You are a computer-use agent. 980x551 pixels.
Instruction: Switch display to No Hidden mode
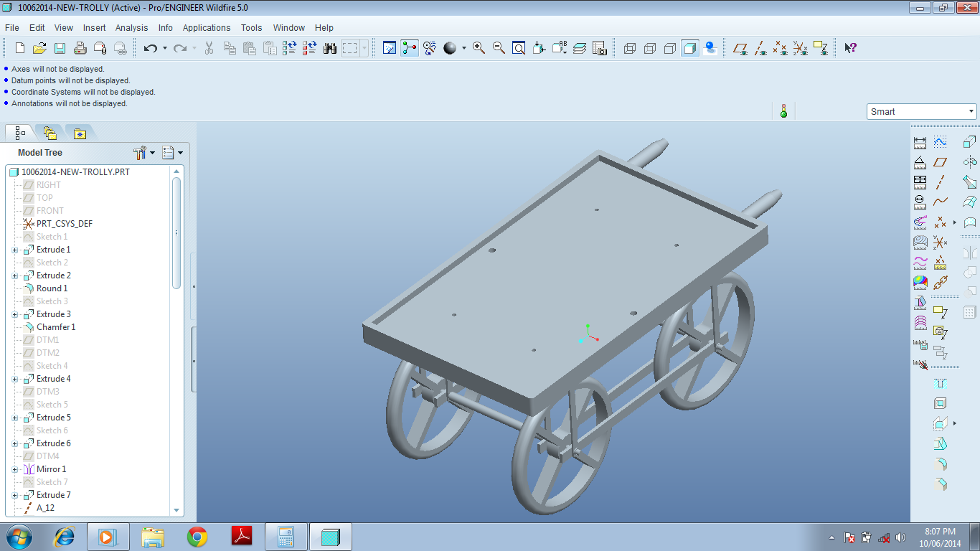point(670,48)
